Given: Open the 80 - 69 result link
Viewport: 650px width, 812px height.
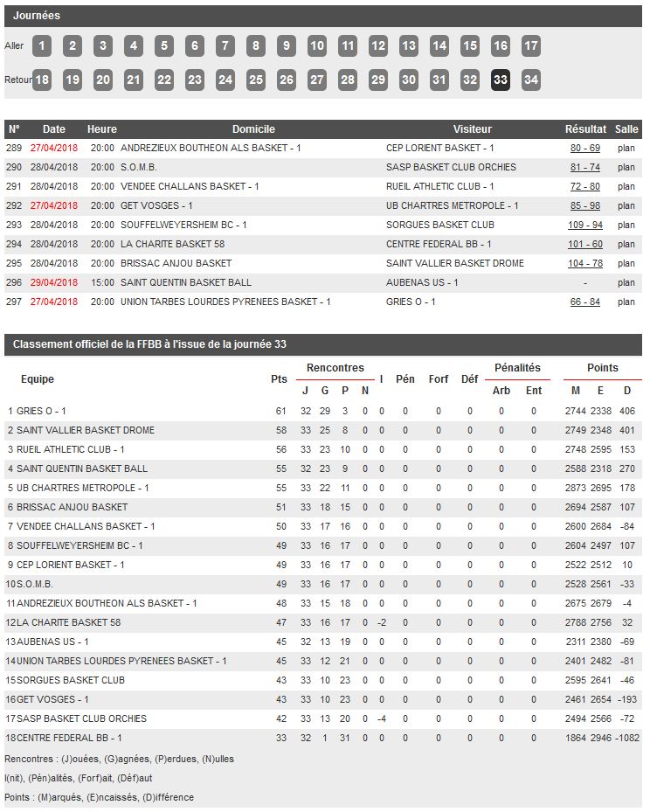Looking at the screenshot, I should [584, 149].
